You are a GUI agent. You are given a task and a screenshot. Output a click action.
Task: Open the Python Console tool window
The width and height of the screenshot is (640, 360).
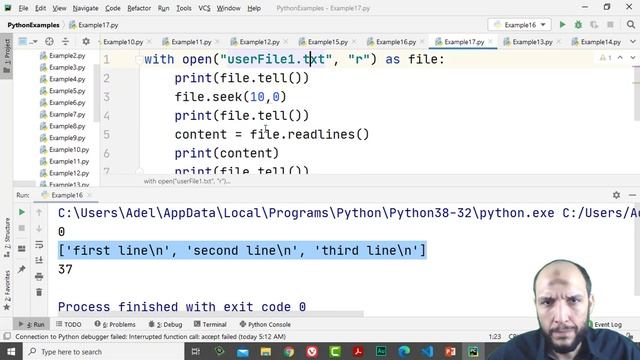tap(265, 324)
